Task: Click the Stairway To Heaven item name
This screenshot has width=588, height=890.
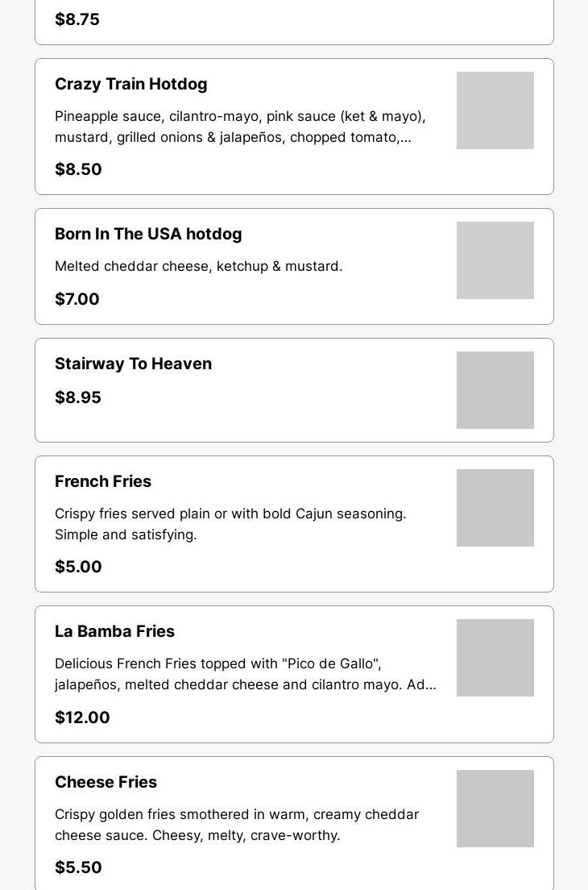Action: click(x=133, y=364)
